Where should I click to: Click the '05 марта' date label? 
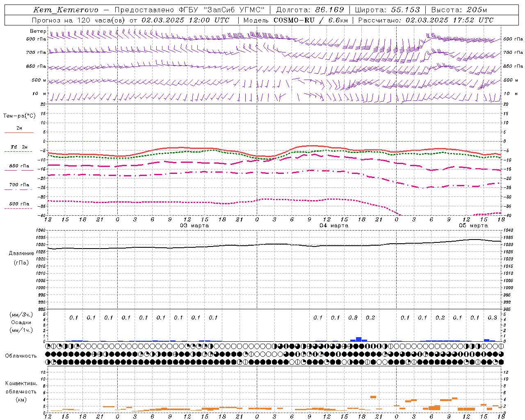pos(473,226)
